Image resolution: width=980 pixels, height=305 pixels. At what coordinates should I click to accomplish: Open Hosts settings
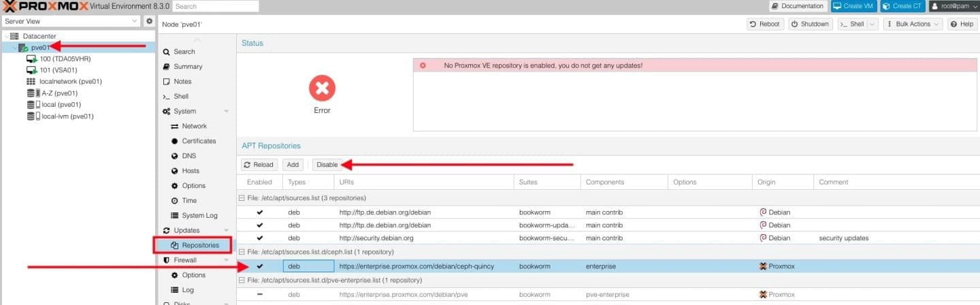191,171
